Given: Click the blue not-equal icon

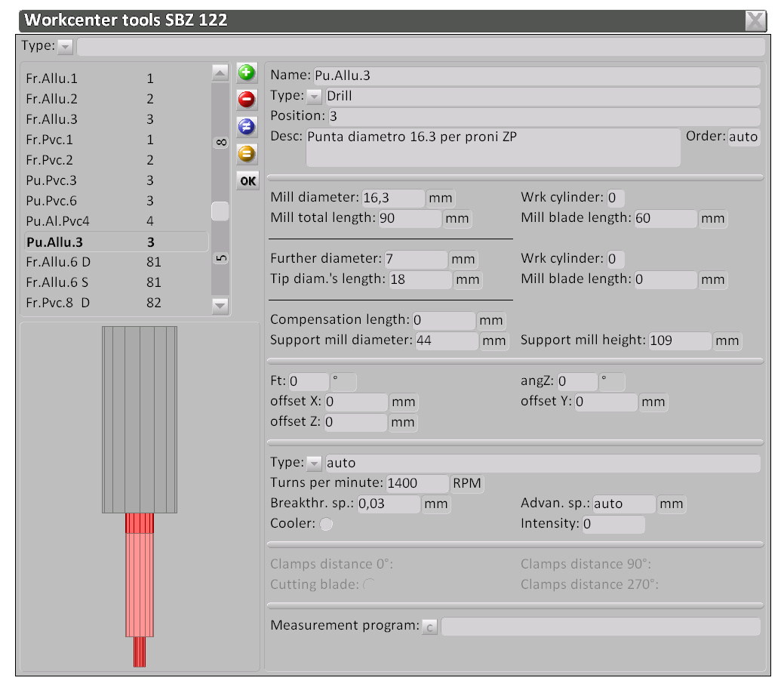Looking at the screenshot, I should [247, 126].
